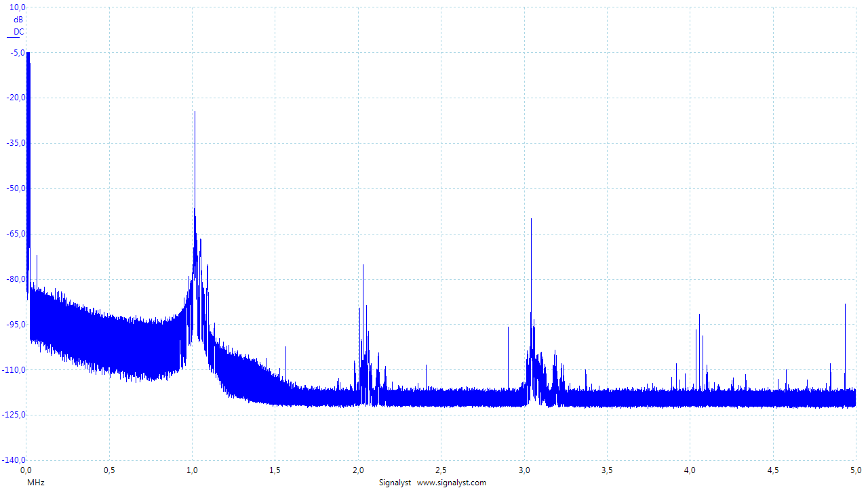Click the 3,0 x-axis label
Screen dimensions: 868x488
click(x=524, y=470)
